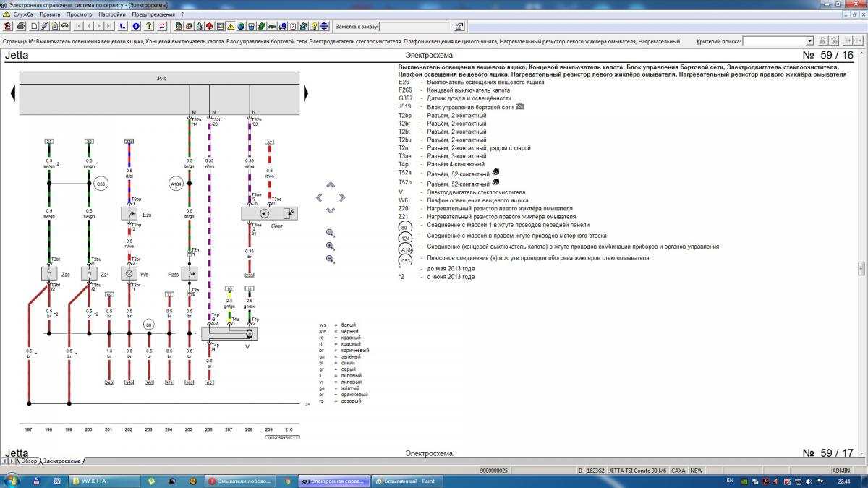Click the globe icon in toolbar

coord(240,27)
